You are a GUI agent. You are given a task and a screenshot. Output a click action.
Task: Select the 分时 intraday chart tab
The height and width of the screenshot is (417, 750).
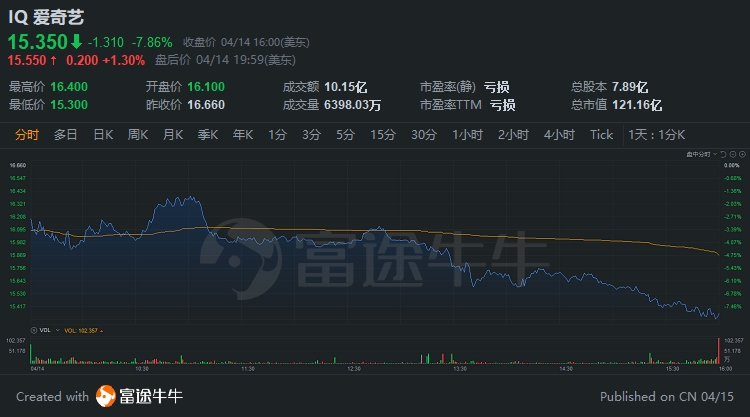tap(27, 135)
